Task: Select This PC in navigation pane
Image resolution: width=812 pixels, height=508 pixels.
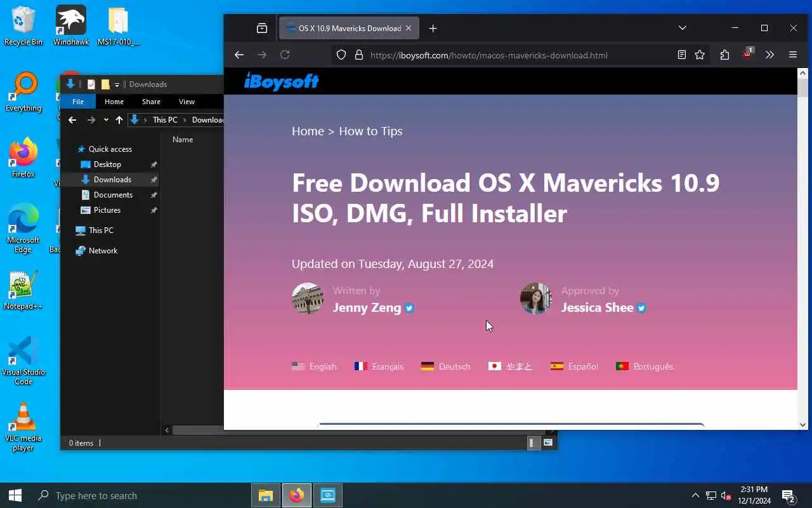Action: pos(101,231)
